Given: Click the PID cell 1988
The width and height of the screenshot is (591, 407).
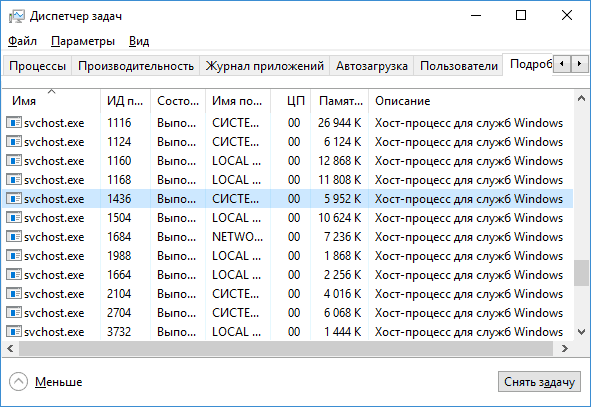Looking at the screenshot, I should [x=119, y=256].
